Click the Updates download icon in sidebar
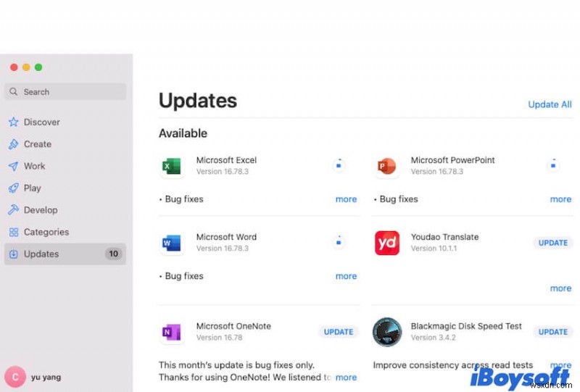 [14, 254]
